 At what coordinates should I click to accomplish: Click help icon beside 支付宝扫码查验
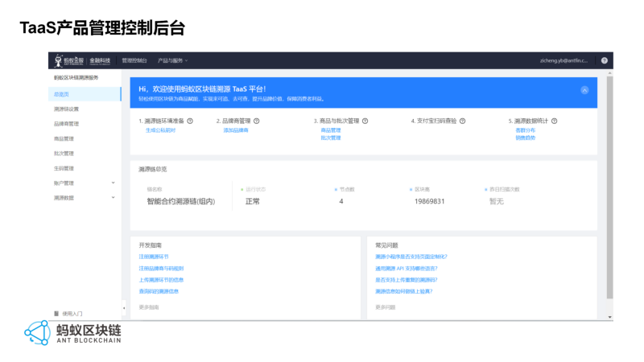click(x=462, y=121)
